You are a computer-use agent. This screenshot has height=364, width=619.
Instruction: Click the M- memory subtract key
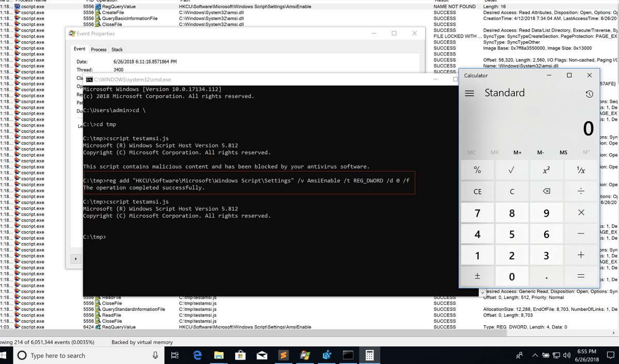541,153
